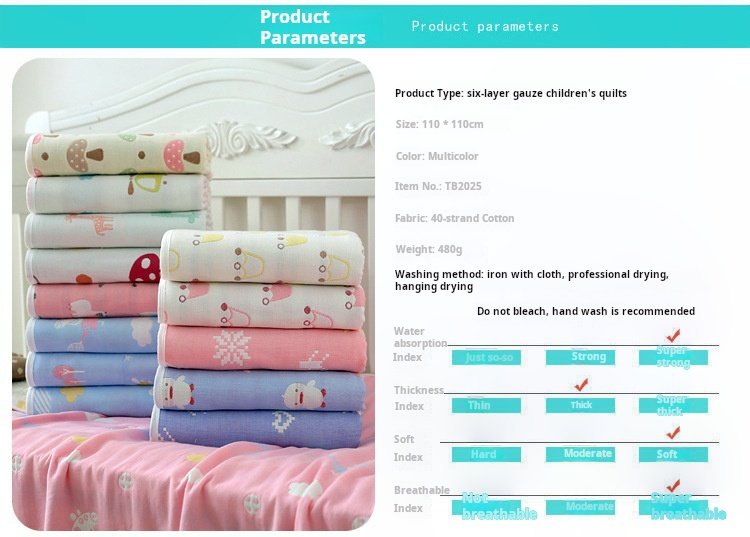Click the Item No. TB2025 text
This screenshot has width=750, height=537.
(x=438, y=186)
